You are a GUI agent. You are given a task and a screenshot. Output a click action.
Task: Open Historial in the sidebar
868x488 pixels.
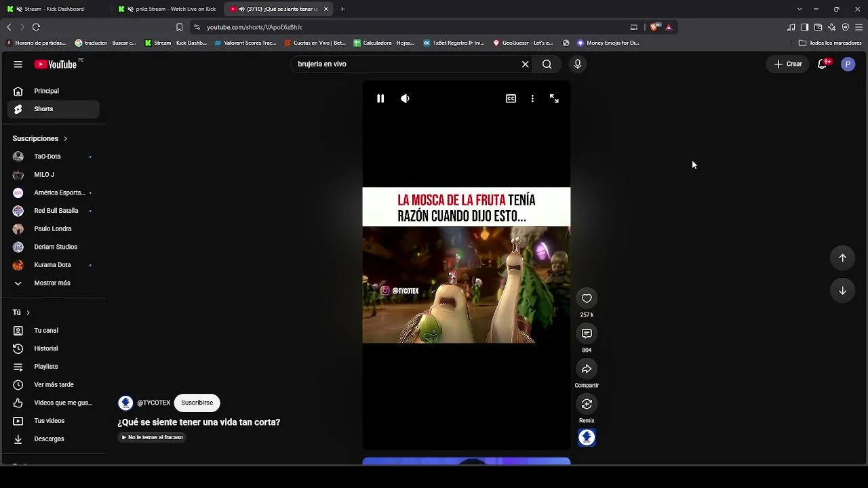pos(54,348)
